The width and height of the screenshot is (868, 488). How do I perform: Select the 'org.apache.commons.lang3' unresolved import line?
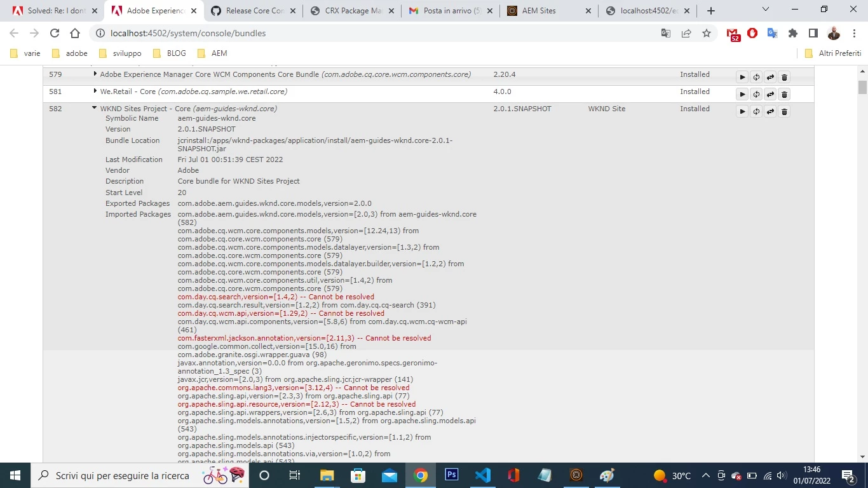click(294, 388)
